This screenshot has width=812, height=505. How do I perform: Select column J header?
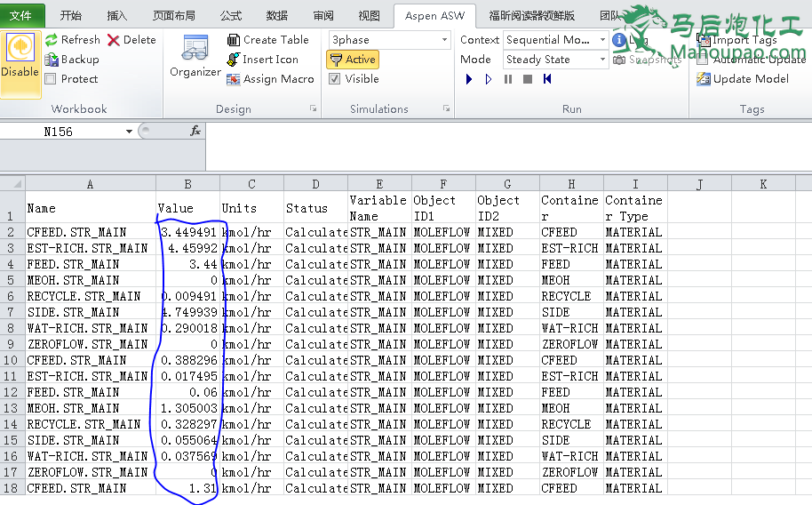point(700,184)
